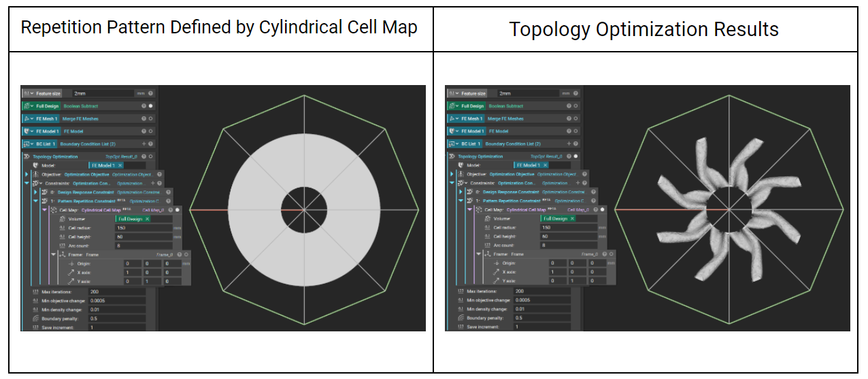The image size is (868, 379).
Task: Click Arc count 8 field in left screenshot
Action: coord(144,246)
